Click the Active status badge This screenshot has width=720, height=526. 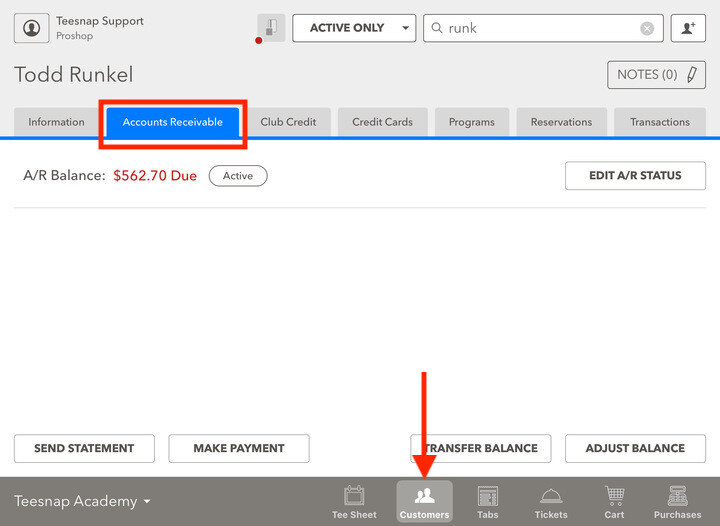[238, 176]
